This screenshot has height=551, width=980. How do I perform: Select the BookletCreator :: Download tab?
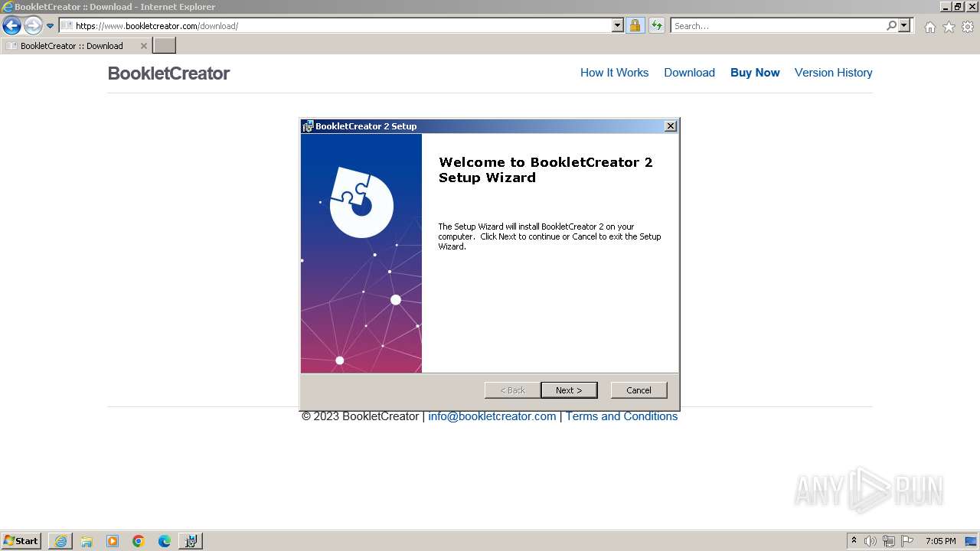(x=71, y=46)
